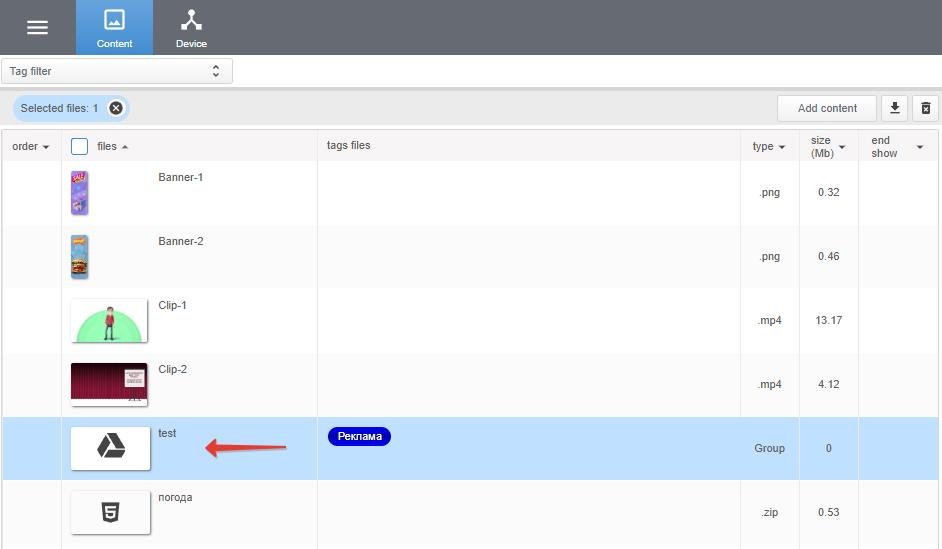Select the test file name
This screenshot has width=942, height=549.
167,433
